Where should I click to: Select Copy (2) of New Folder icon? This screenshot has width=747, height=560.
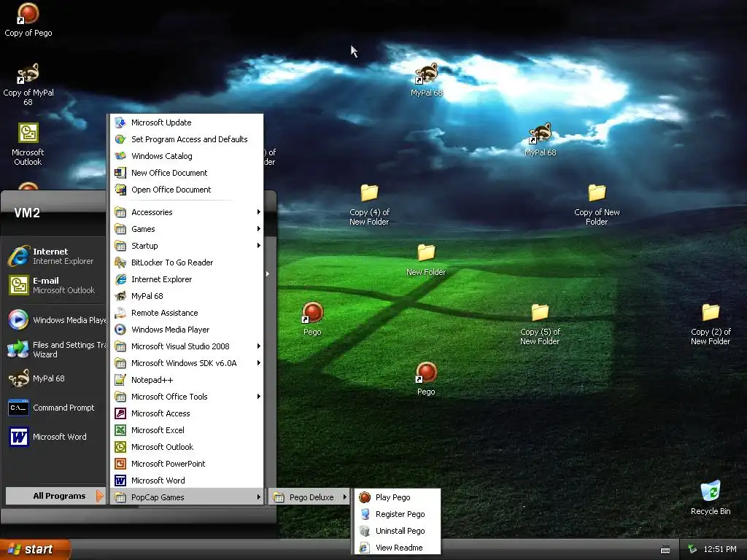(x=711, y=324)
